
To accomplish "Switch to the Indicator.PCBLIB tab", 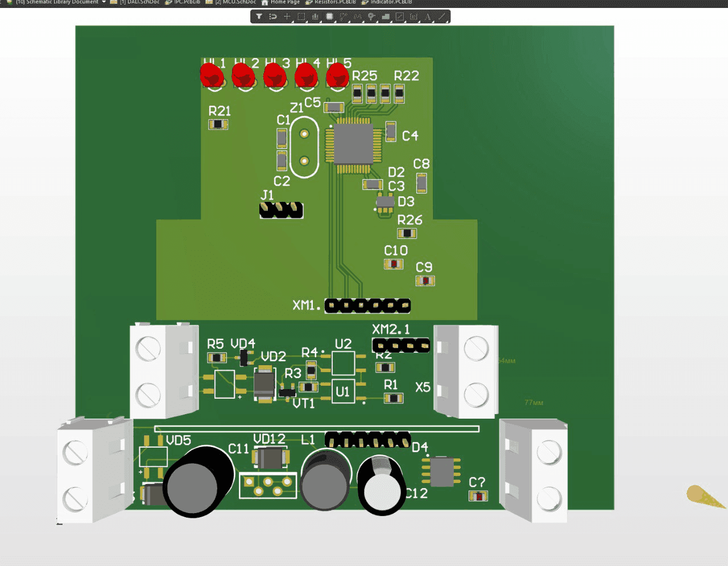I will [x=387, y=2].
